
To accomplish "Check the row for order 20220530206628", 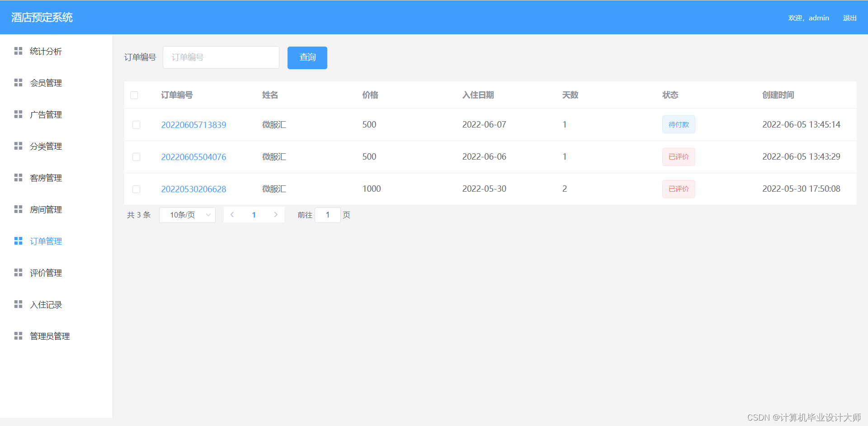I will pyautogui.click(x=136, y=189).
